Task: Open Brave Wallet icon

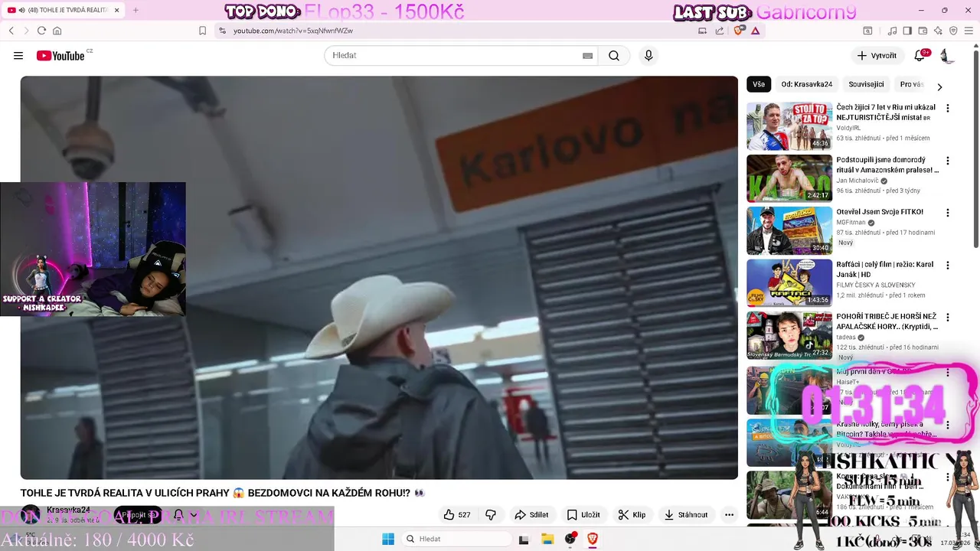Action: [x=923, y=31]
